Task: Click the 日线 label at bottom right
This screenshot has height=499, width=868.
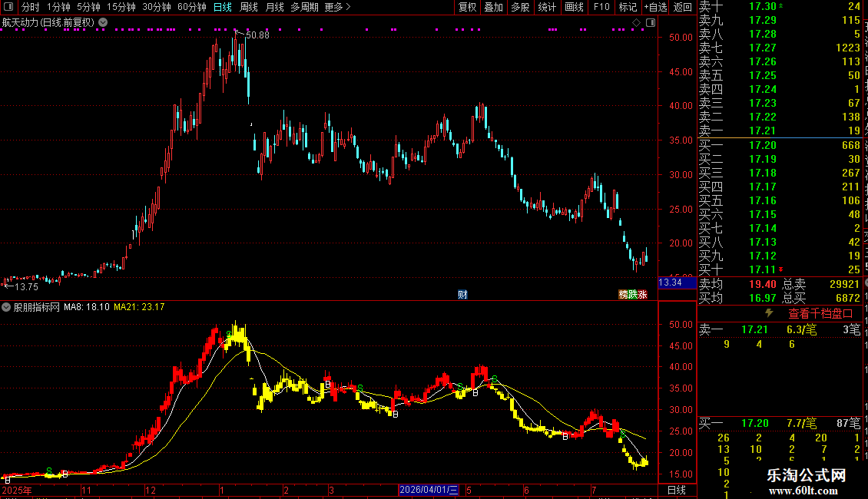Action: pos(677,490)
